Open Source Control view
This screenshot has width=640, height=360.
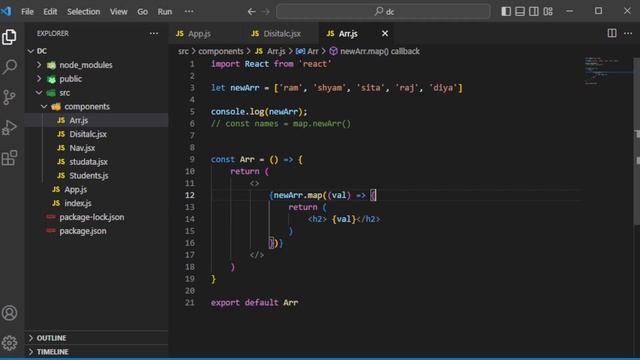(9, 97)
